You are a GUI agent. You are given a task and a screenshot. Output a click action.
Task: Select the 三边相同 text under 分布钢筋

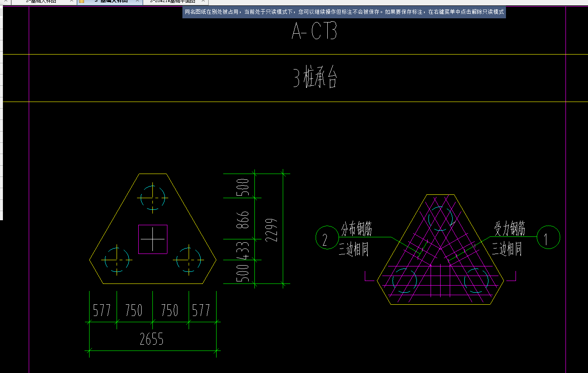(354, 249)
